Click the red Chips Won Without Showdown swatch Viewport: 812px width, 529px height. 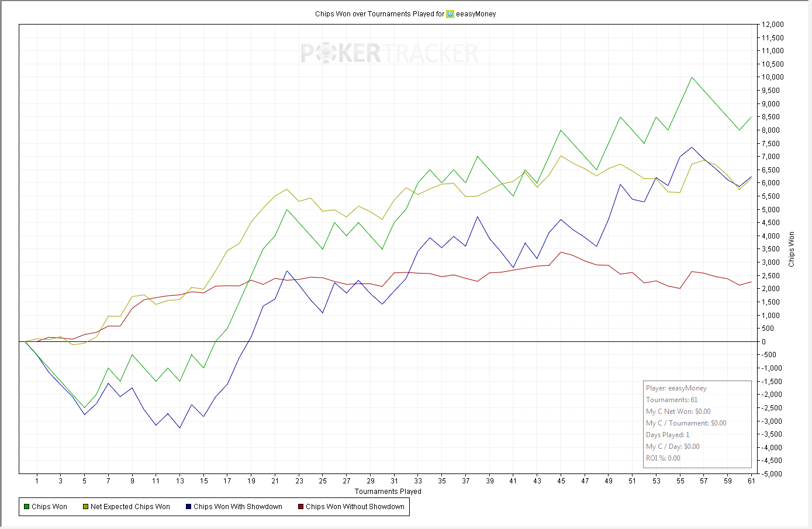300,507
